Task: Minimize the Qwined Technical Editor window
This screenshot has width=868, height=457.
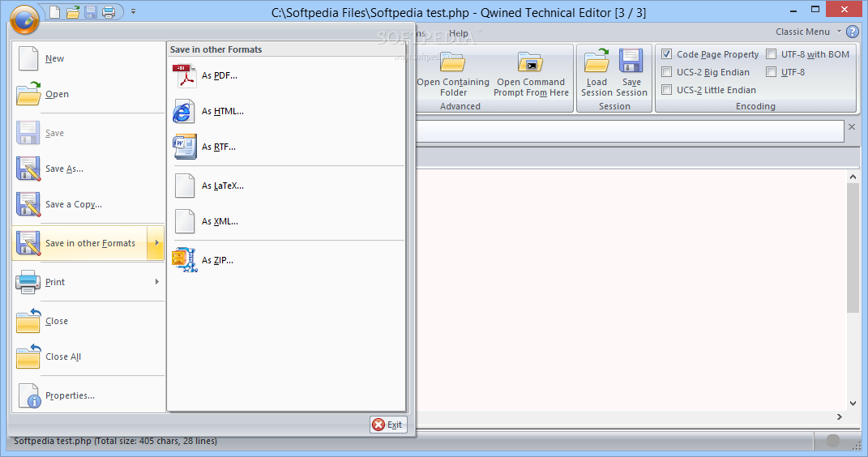Action: 793,10
